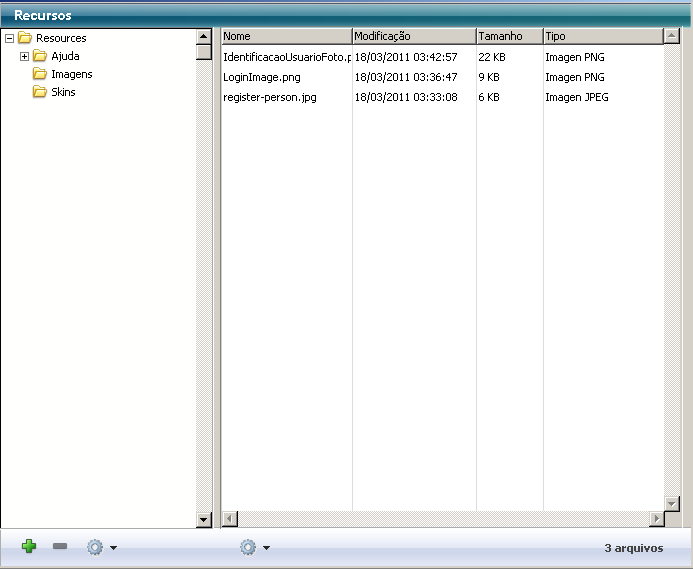The width and height of the screenshot is (693, 569).
Task: Sort by Tamanho column header
Action: click(x=508, y=36)
